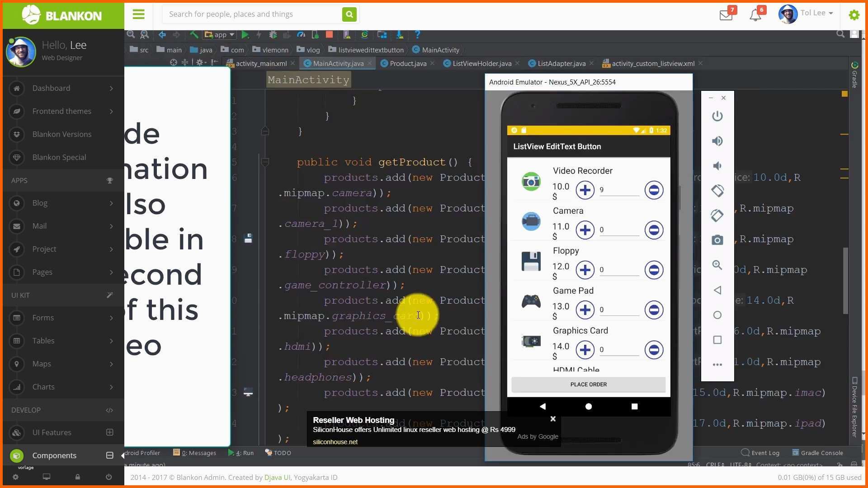Click the green search button

pos(349,14)
